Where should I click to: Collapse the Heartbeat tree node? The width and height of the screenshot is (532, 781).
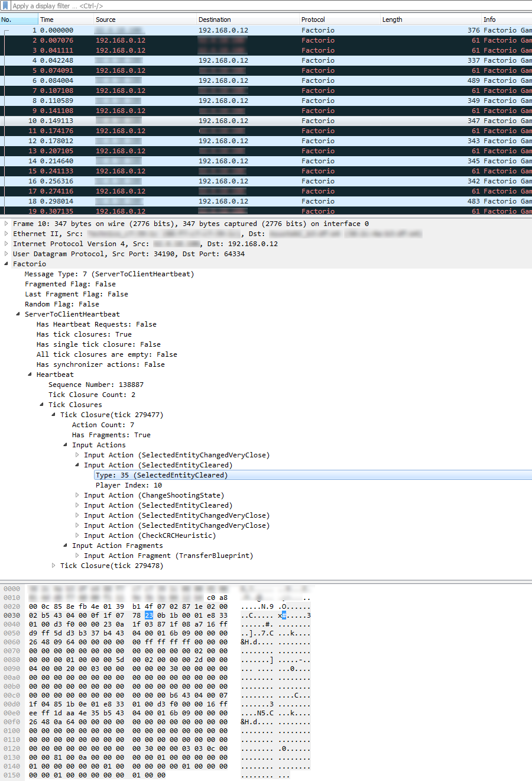30,375
